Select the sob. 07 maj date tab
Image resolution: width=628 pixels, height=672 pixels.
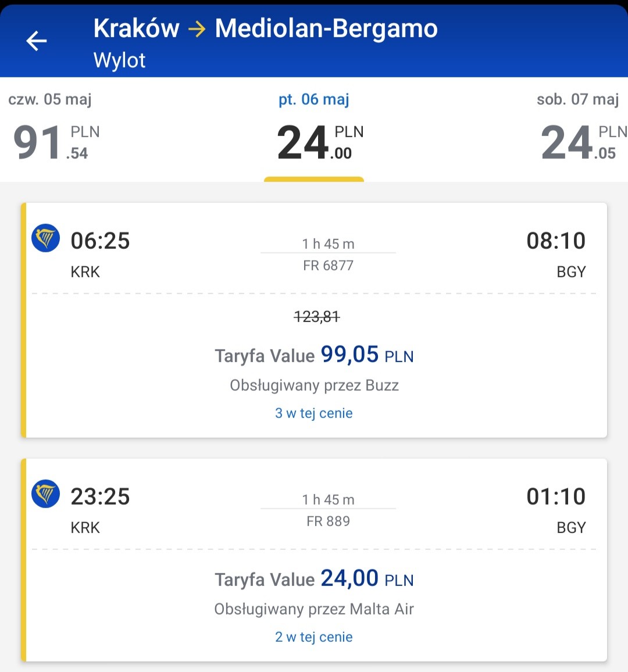579,128
